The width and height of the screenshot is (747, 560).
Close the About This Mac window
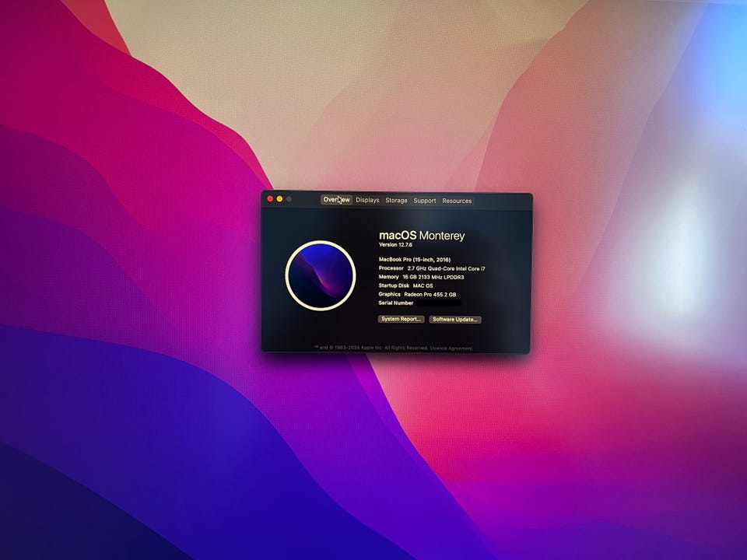(270, 198)
